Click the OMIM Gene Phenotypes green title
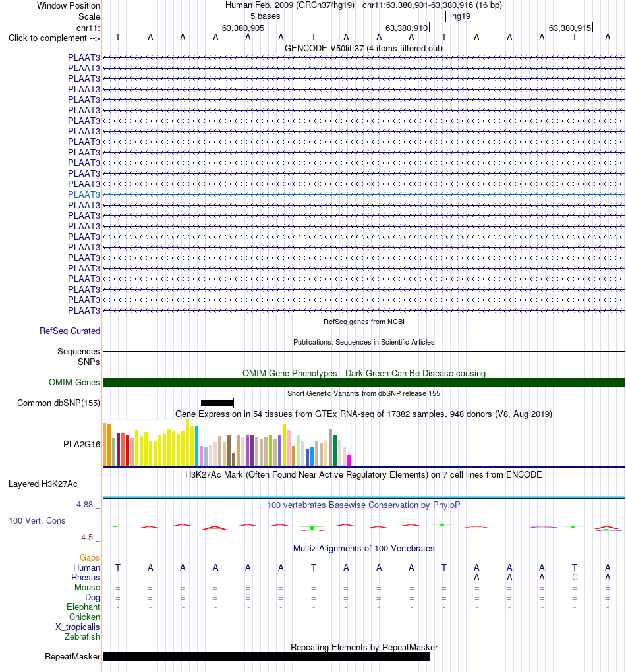This screenshot has width=626, height=672. [364, 374]
